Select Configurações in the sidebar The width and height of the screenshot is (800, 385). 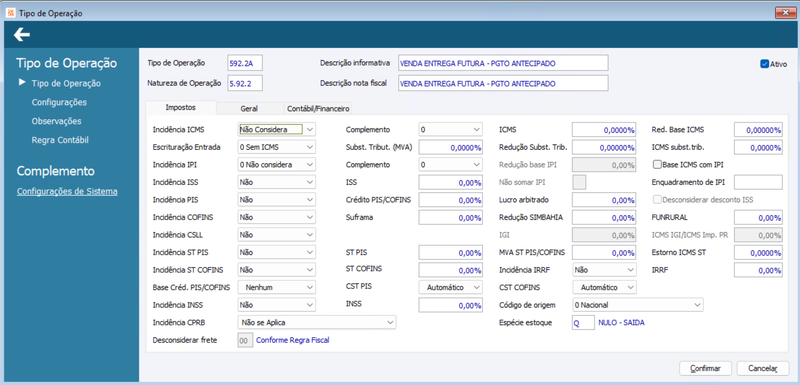tap(59, 102)
